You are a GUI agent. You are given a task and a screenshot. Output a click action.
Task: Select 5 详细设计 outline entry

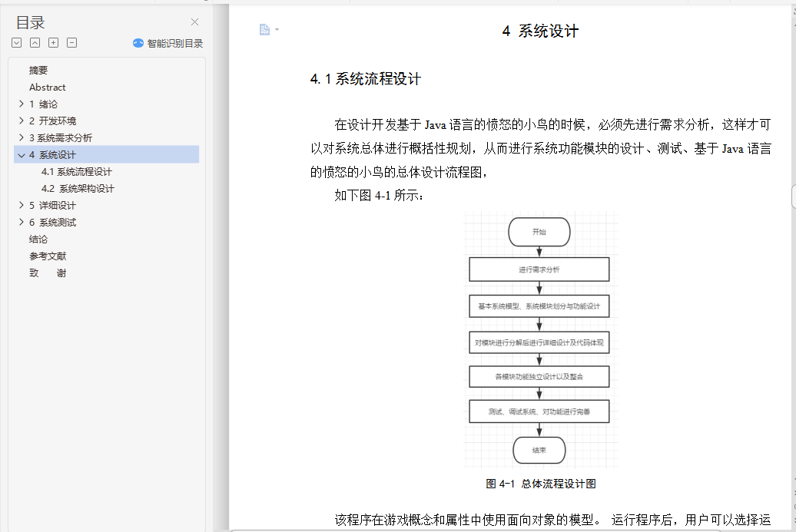(52, 206)
